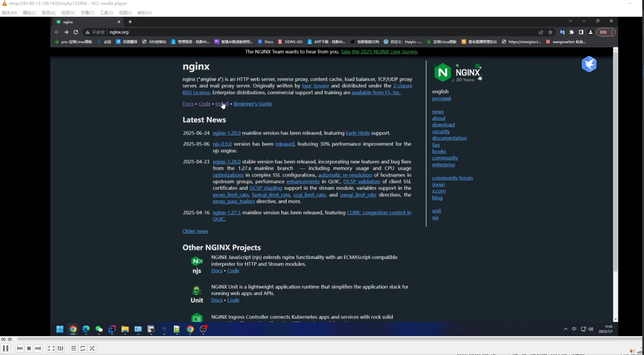Expand the 音频(A) menu
Viewport: 644px width, 355px height.
48,13
